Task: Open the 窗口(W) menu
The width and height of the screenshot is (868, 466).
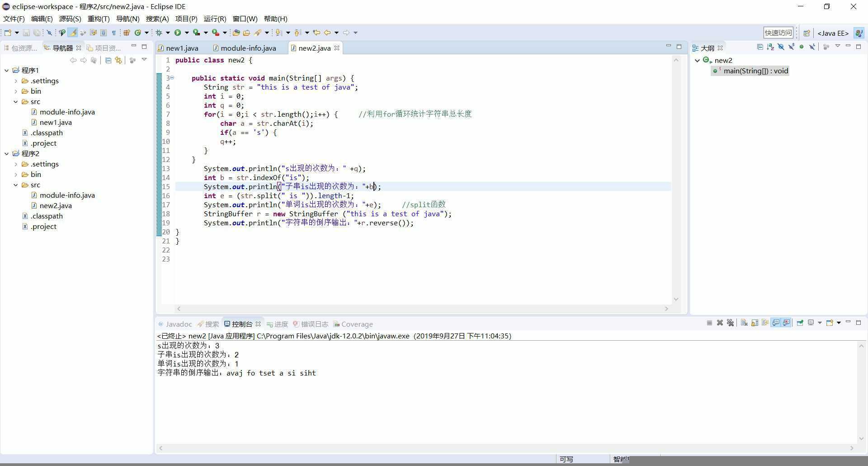Action: [245, 19]
